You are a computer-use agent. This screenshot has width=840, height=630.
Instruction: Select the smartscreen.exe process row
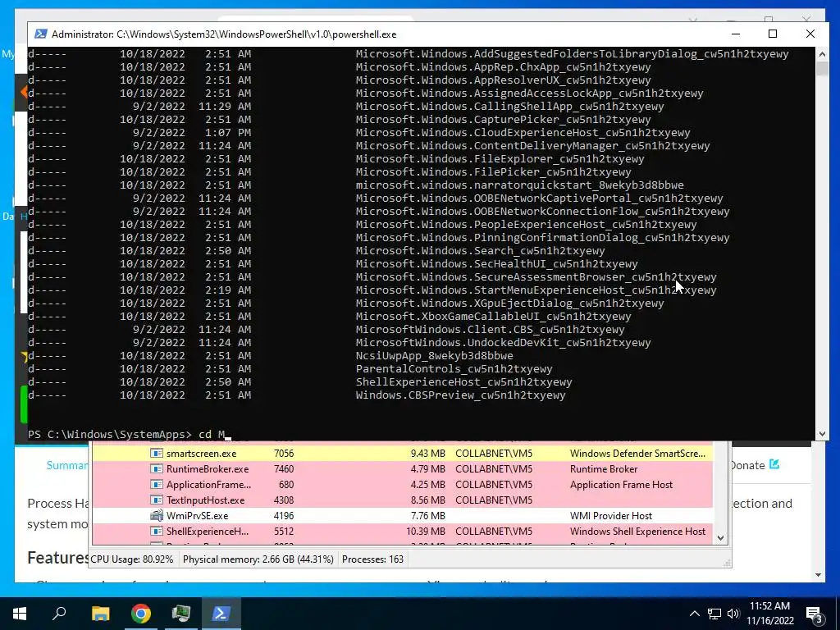402,453
